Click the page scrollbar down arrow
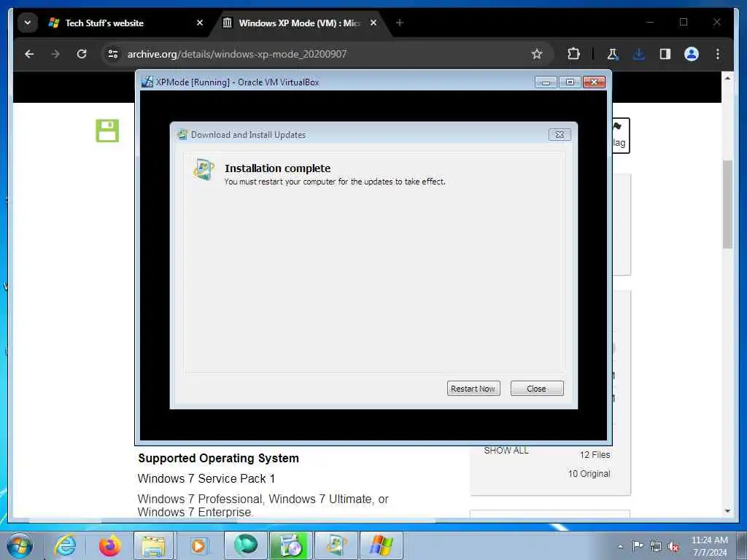The height and width of the screenshot is (560, 747). (x=727, y=511)
